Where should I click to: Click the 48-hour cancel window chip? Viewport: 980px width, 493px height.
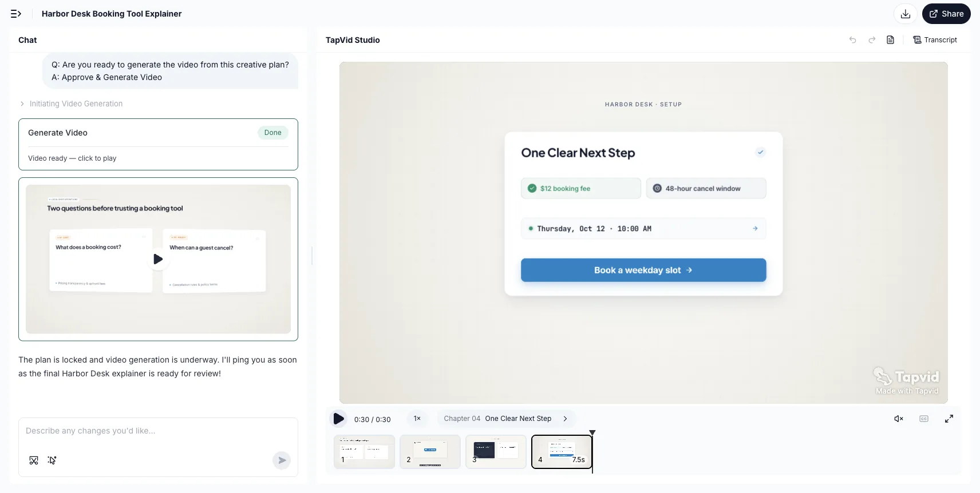tap(706, 188)
